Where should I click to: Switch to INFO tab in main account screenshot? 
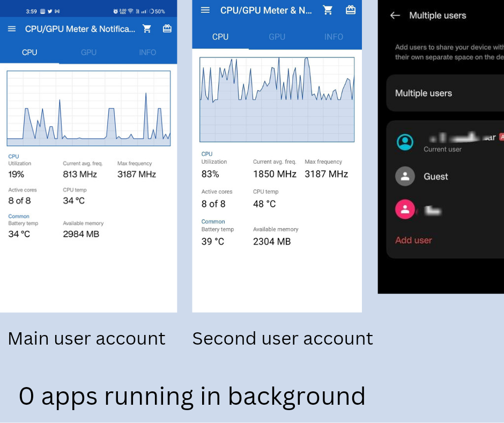coord(147,53)
